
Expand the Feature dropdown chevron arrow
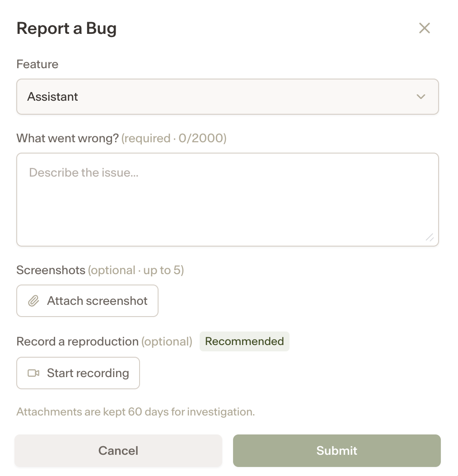(421, 97)
